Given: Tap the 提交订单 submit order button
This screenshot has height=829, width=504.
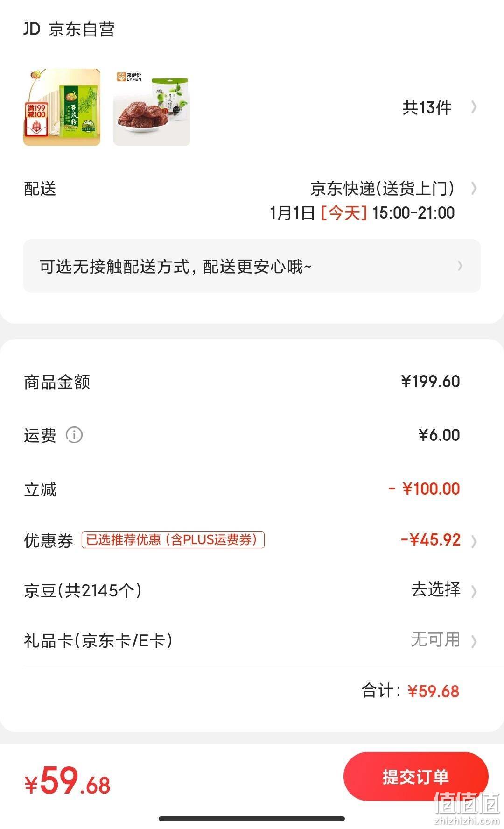Looking at the screenshot, I should 416,777.
